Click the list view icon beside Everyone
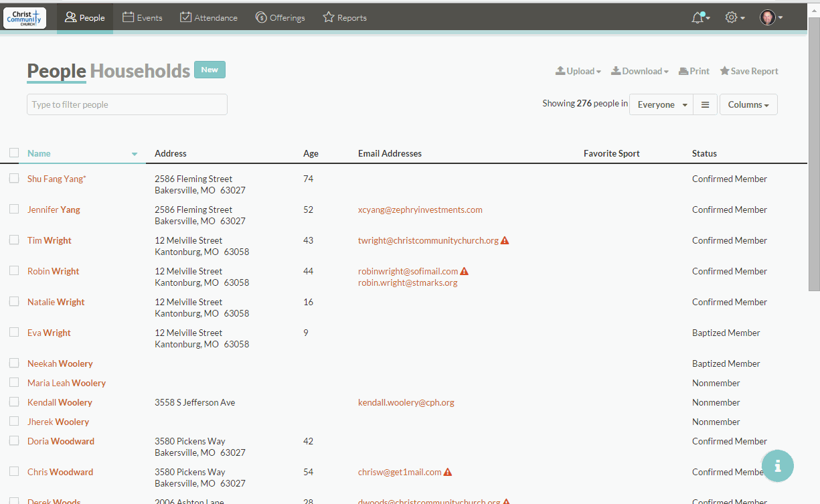 click(706, 104)
